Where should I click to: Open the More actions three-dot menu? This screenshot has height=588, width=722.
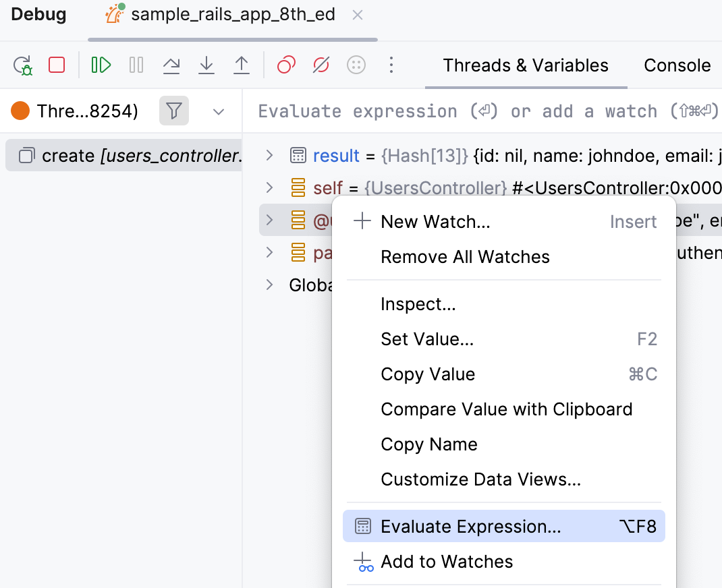(391, 65)
